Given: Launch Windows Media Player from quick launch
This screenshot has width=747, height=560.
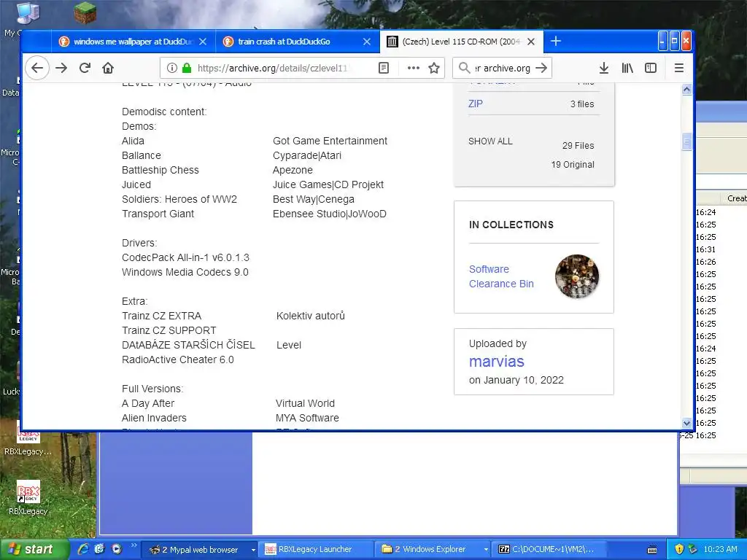Looking at the screenshot, I should [x=116, y=549].
